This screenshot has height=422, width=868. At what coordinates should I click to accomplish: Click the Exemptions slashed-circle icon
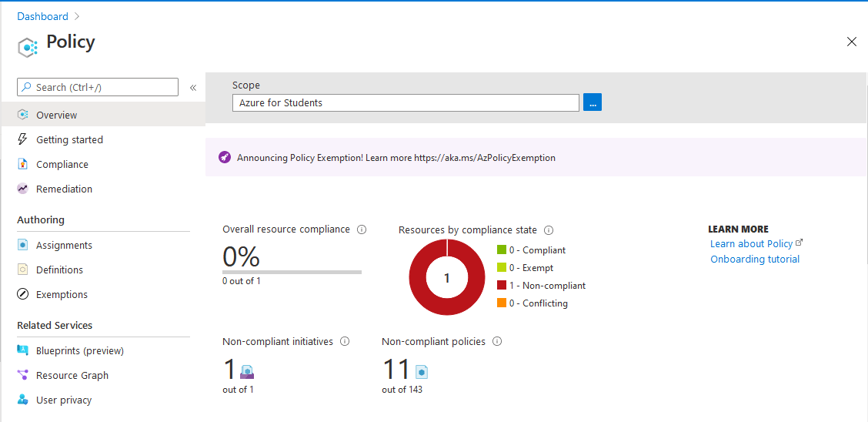(22, 294)
